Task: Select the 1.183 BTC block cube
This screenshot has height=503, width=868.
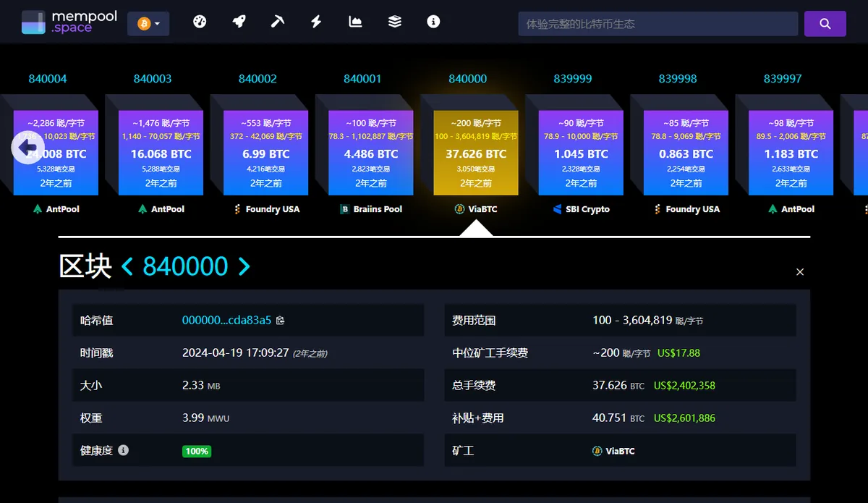Action: click(x=791, y=153)
